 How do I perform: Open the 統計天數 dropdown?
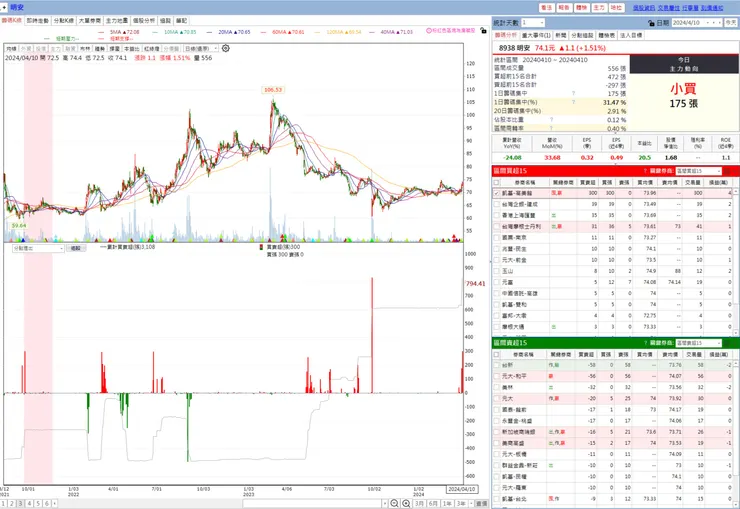click(x=533, y=23)
